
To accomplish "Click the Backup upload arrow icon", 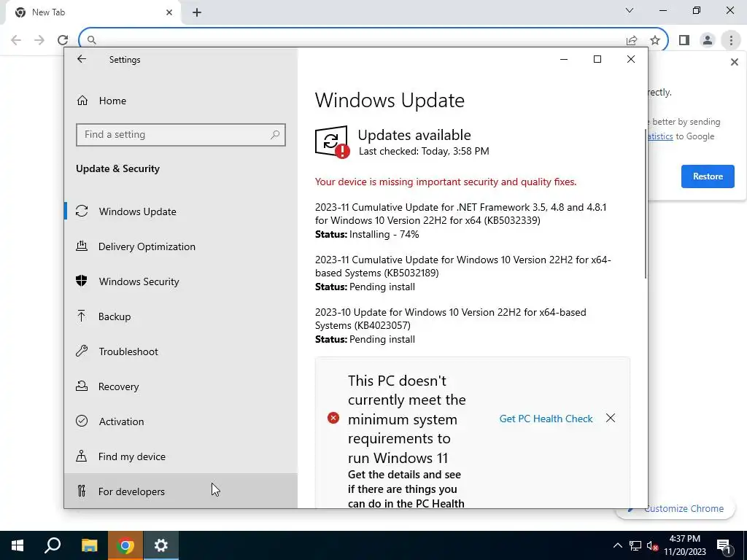I will [x=82, y=316].
